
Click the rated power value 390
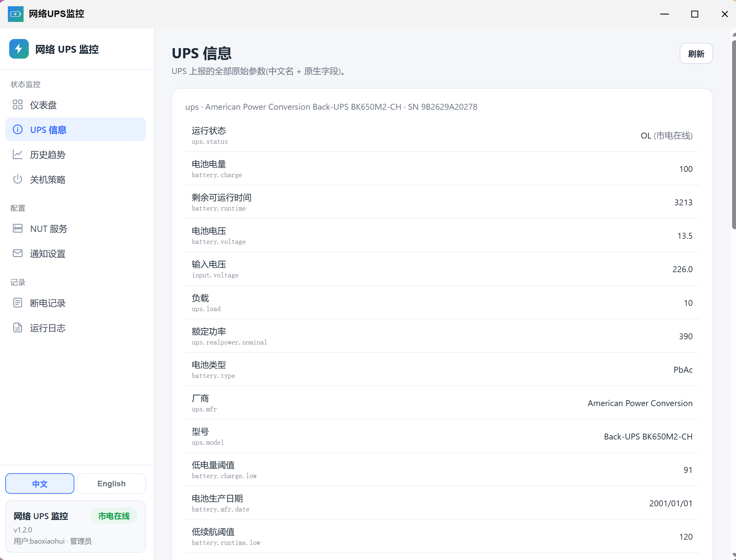click(x=686, y=336)
